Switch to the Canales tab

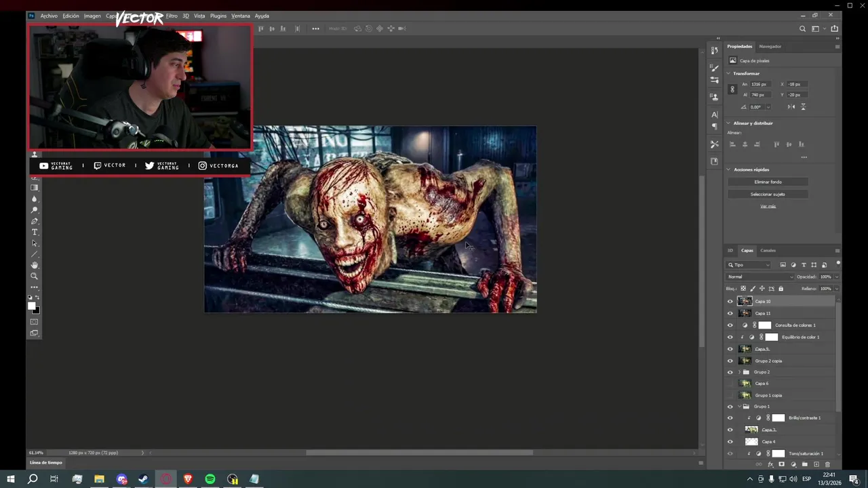coord(768,250)
